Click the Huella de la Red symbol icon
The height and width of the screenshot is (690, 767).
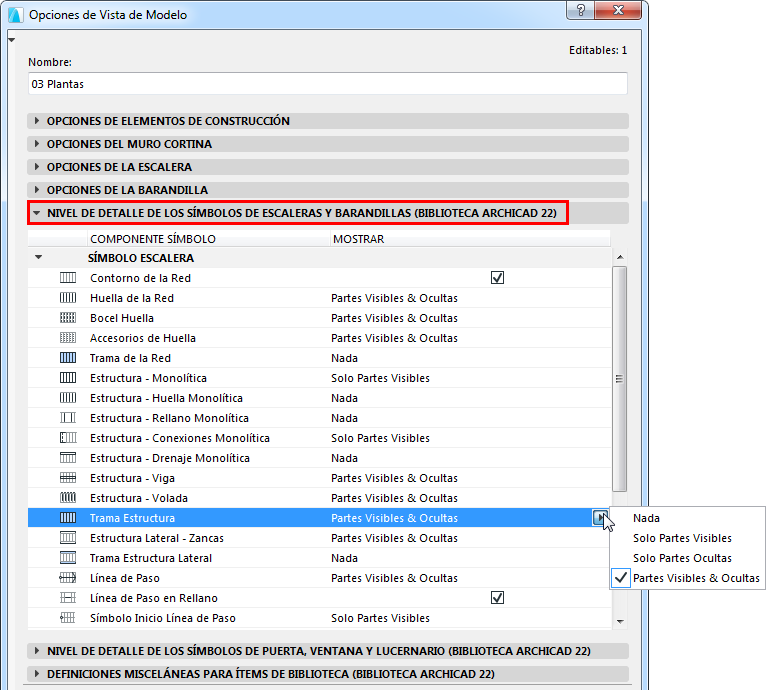click(x=68, y=298)
